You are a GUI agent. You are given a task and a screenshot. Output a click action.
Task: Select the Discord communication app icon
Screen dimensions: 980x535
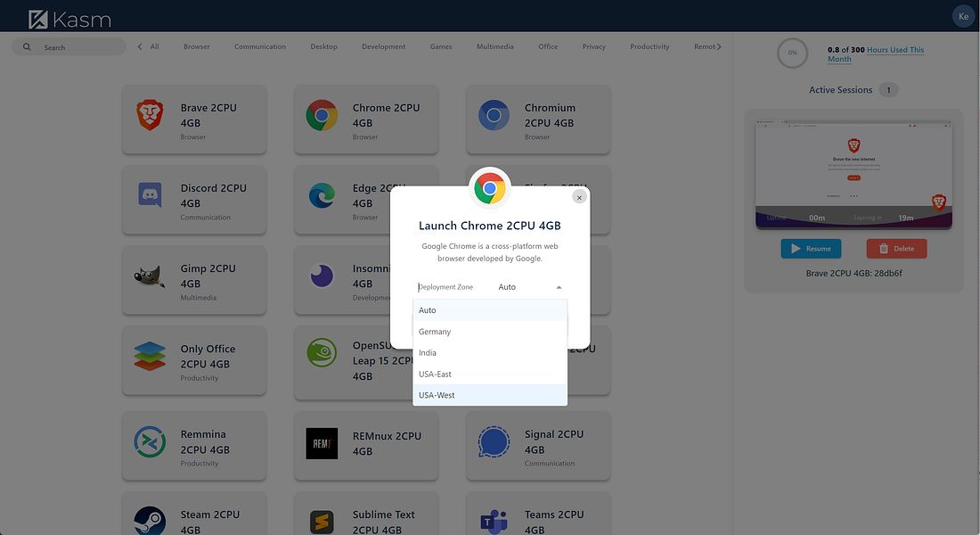coord(149,195)
